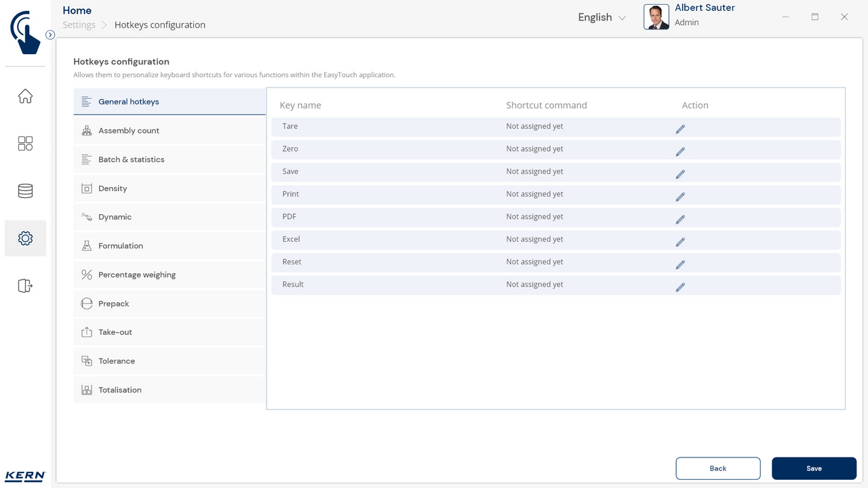Click the Settings breadcrumb link

(79, 25)
